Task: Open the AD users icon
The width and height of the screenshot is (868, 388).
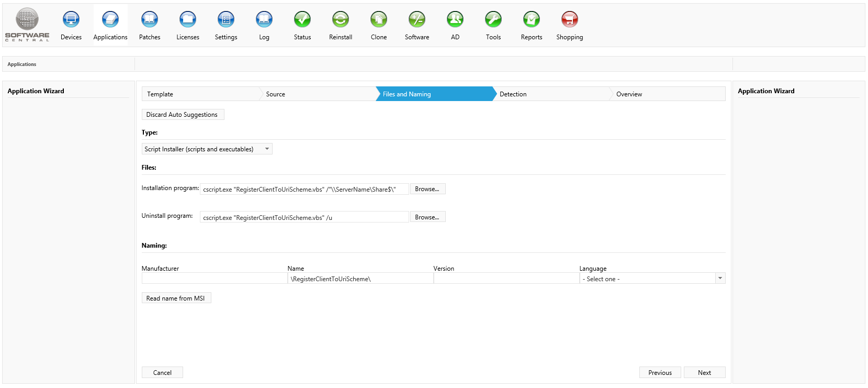Action: coord(455,20)
